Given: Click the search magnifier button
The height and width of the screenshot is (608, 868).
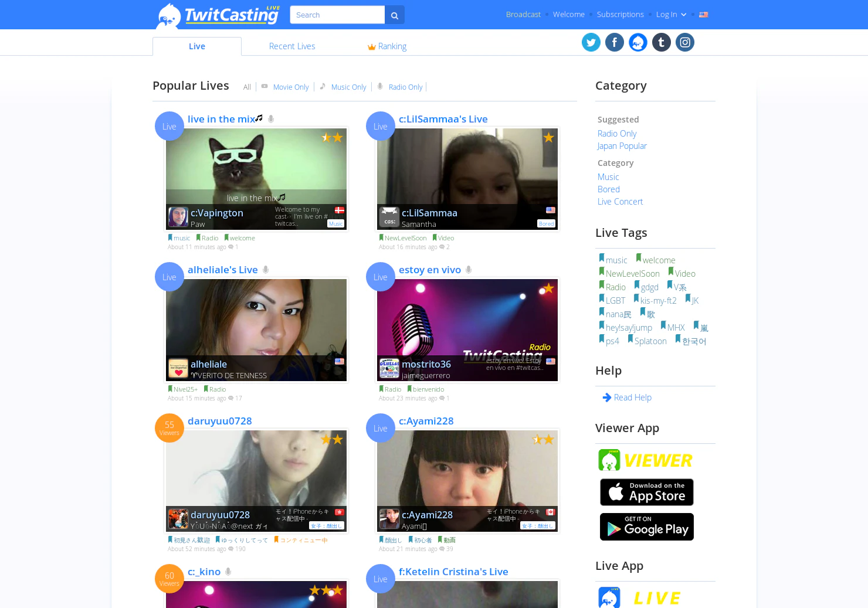Looking at the screenshot, I should (395, 15).
